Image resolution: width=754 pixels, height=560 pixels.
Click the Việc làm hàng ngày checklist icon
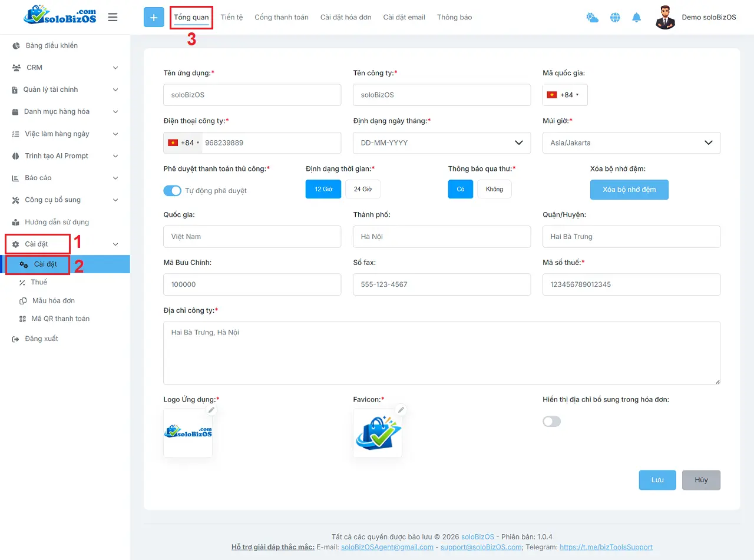16,134
